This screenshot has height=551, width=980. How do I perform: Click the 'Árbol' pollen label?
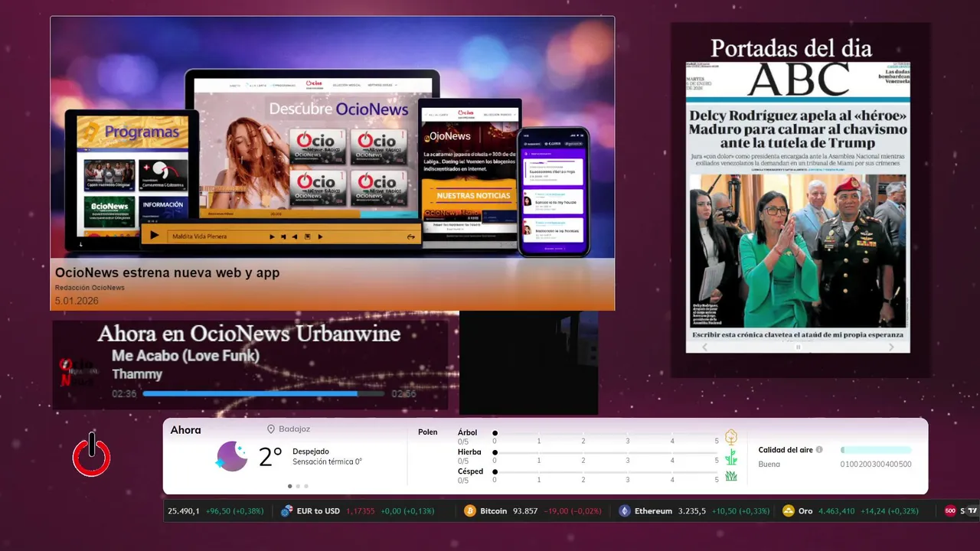coord(467,432)
